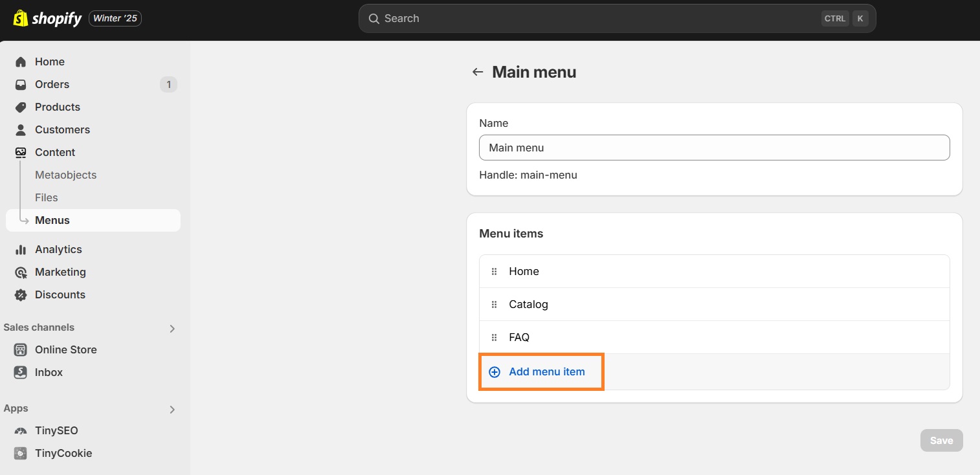The height and width of the screenshot is (475, 980).
Task: Click the Online Store sales channel icon
Action: click(x=21, y=349)
